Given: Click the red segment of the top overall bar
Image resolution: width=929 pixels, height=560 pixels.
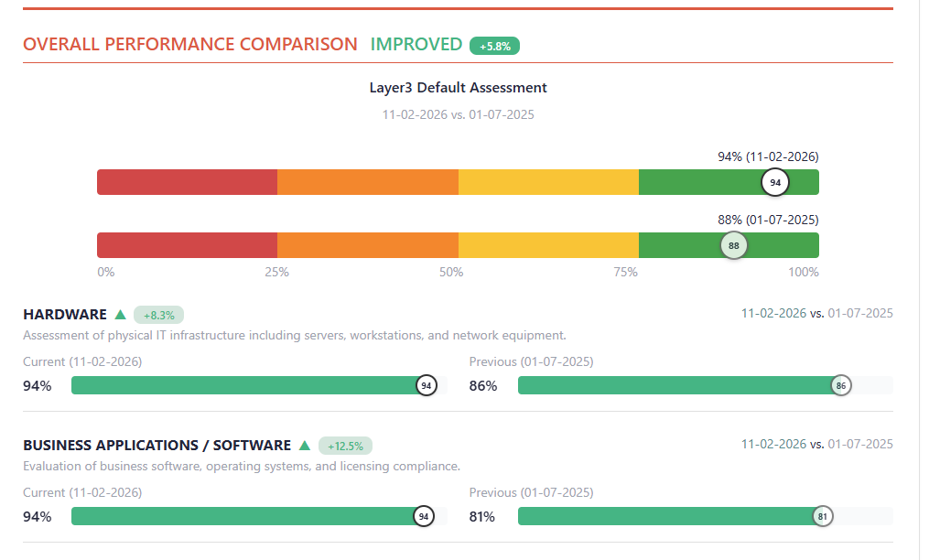Looking at the screenshot, I should tap(187, 182).
